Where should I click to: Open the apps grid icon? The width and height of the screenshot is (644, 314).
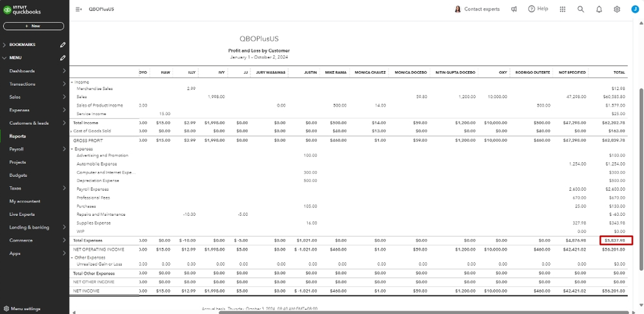click(563, 9)
